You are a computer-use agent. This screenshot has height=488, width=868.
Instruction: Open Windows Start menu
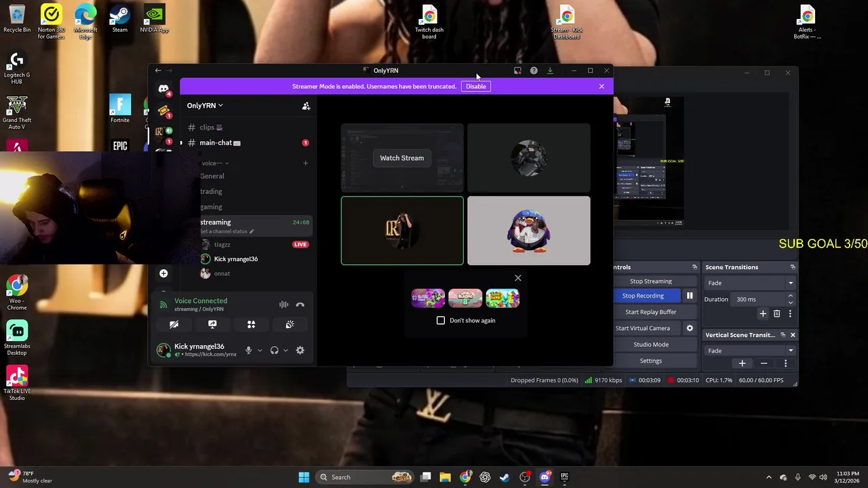[x=304, y=477]
